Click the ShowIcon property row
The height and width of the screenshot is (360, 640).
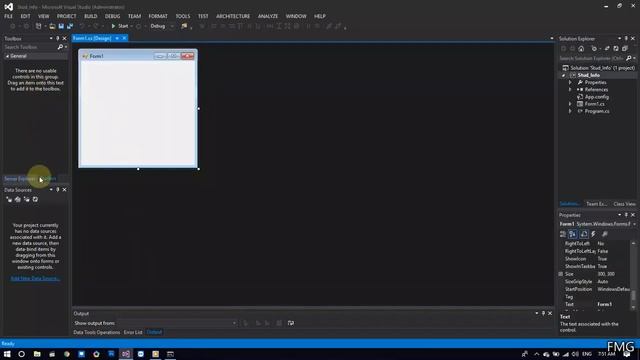pyautogui.click(x=597, y=259)
